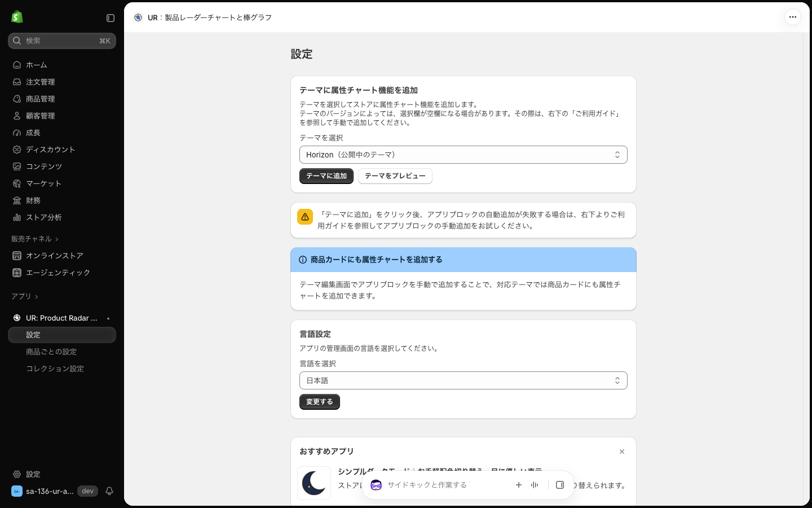Click the 成長 gauge icon
Screen dimensions: 812x508
[x=17, y=133]
